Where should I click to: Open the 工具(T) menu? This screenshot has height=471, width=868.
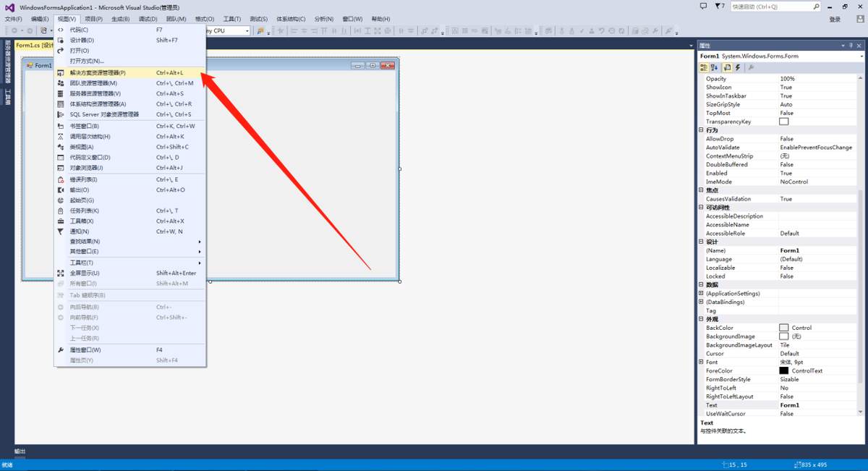(232, 19)
